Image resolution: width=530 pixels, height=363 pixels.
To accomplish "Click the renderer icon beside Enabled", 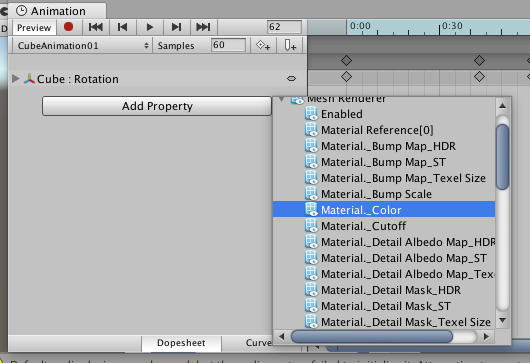I will (311, 114).
